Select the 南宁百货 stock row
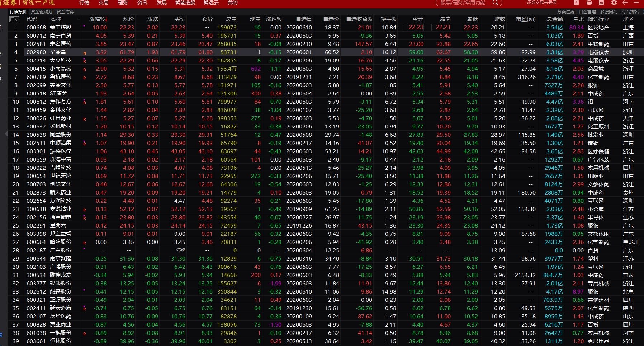644x346 pixels. coord(326,36)
